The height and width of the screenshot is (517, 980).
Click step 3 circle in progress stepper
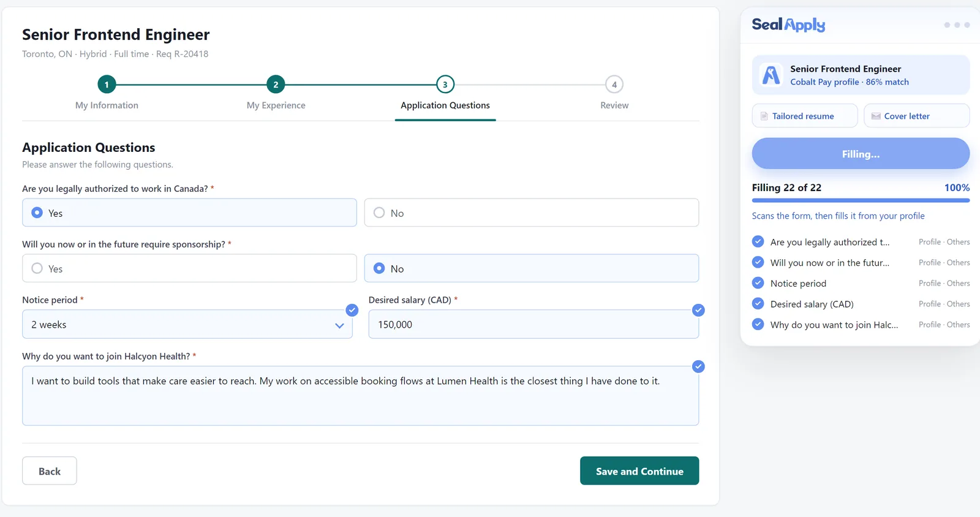pyautogui.click(x=445, y=85)
